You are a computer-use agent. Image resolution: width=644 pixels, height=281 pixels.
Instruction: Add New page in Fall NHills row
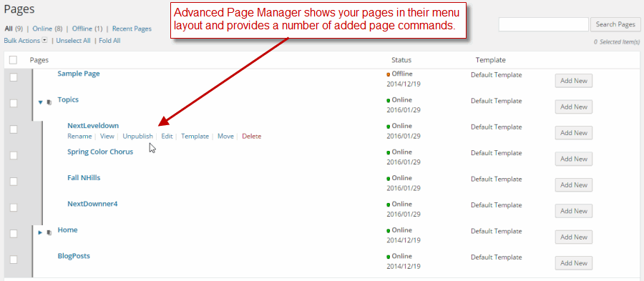[574, 185]
